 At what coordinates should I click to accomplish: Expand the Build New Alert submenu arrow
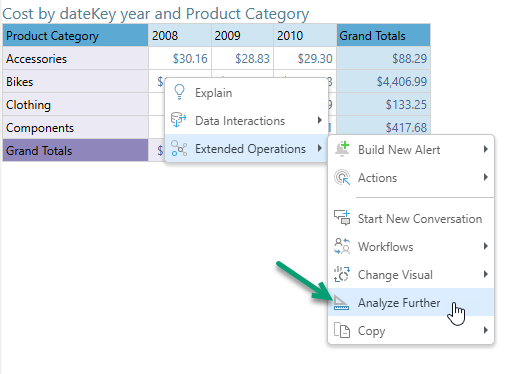pos(486,149)
